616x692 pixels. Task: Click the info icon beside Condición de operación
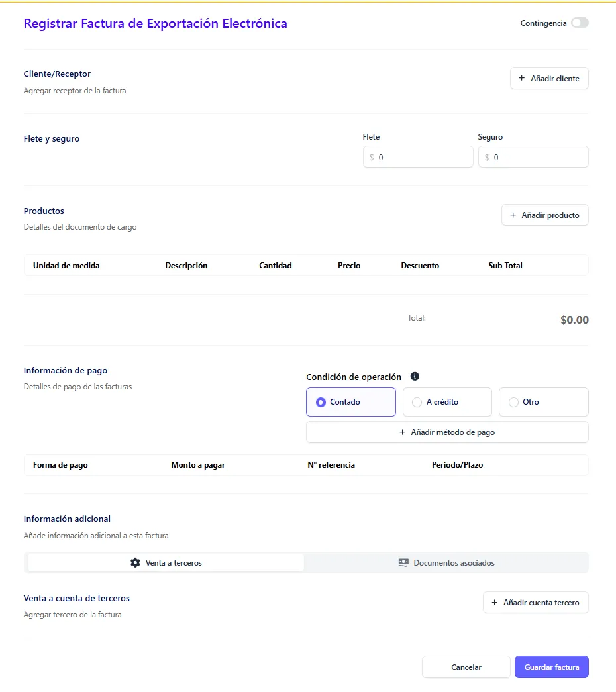click(x=415, y=377)
